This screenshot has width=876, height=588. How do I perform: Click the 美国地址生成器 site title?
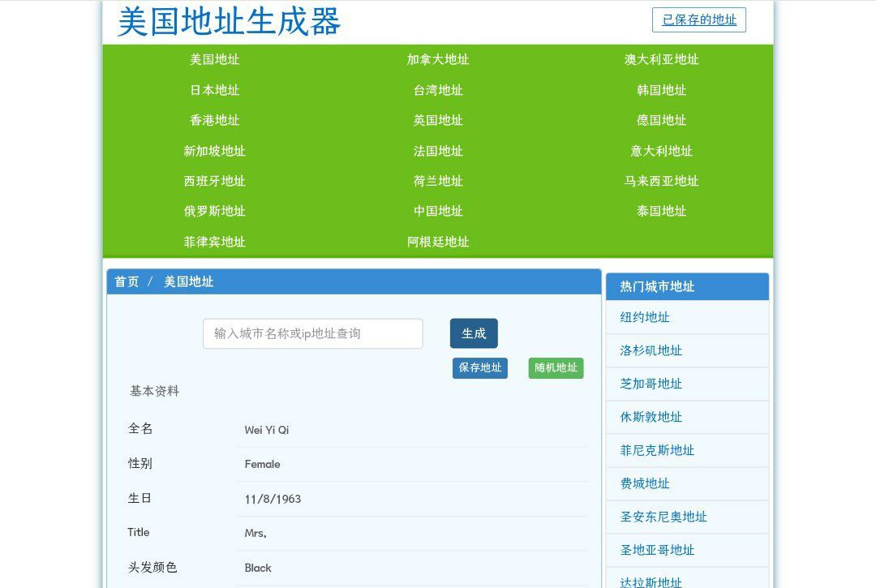click(229, 22)
